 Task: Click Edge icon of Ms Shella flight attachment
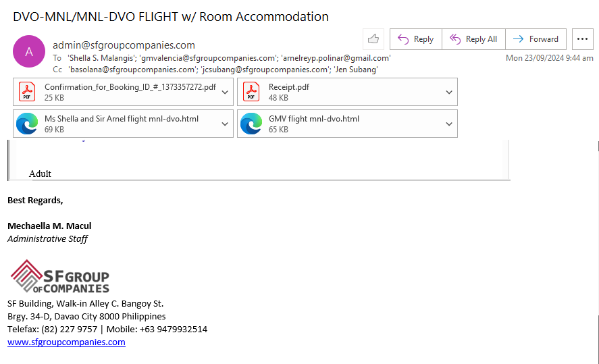[27, 124]
